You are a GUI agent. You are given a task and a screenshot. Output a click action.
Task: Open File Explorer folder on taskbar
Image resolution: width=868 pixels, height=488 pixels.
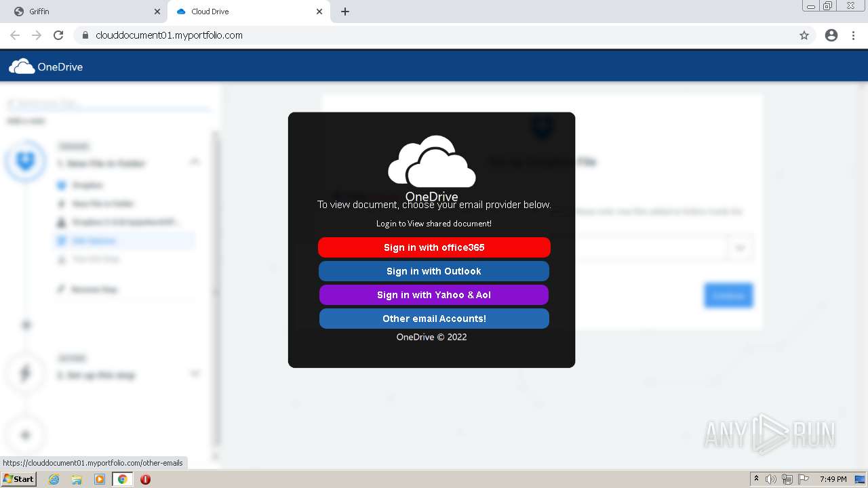[77, 479]
